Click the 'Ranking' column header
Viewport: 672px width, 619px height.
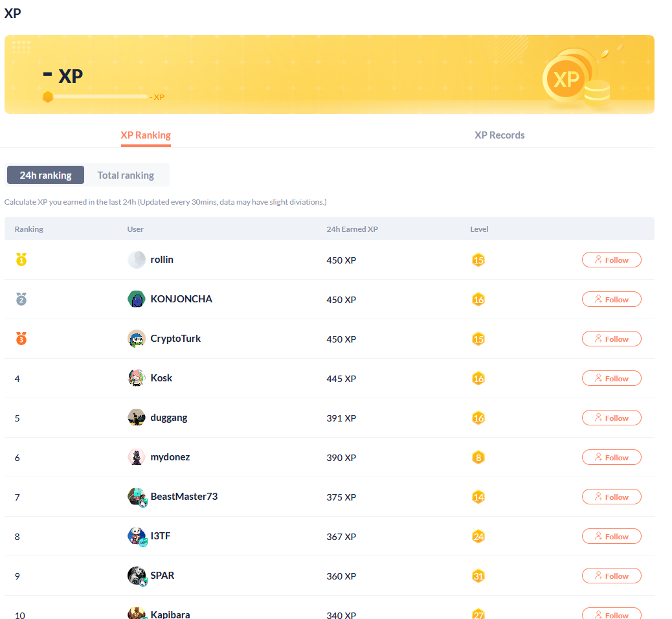point(28,229)
